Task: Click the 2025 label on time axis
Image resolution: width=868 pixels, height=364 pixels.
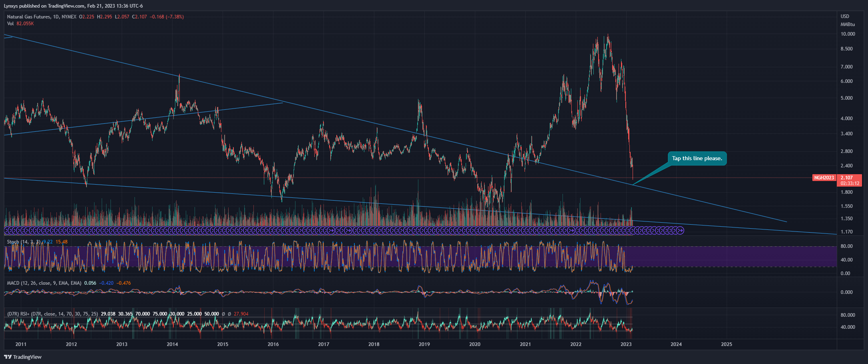Action: click(x=727, y=344)
